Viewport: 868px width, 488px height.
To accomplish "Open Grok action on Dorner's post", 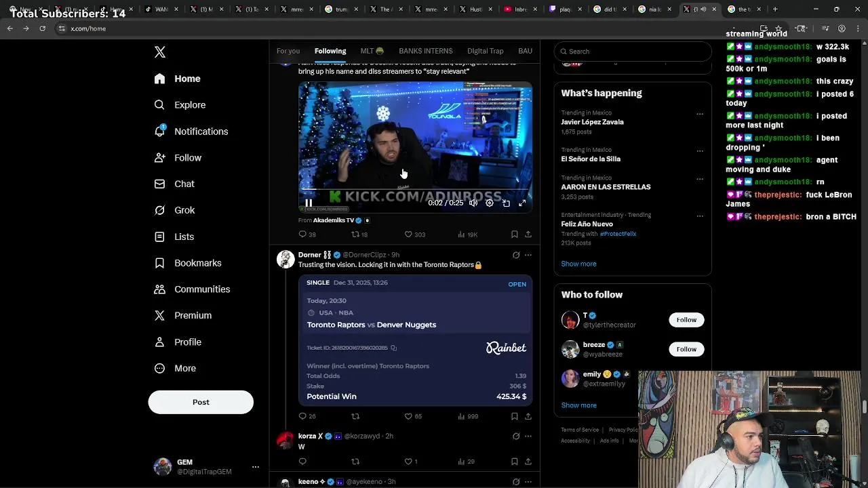I will pyautogui.click(x=516, y=255).
